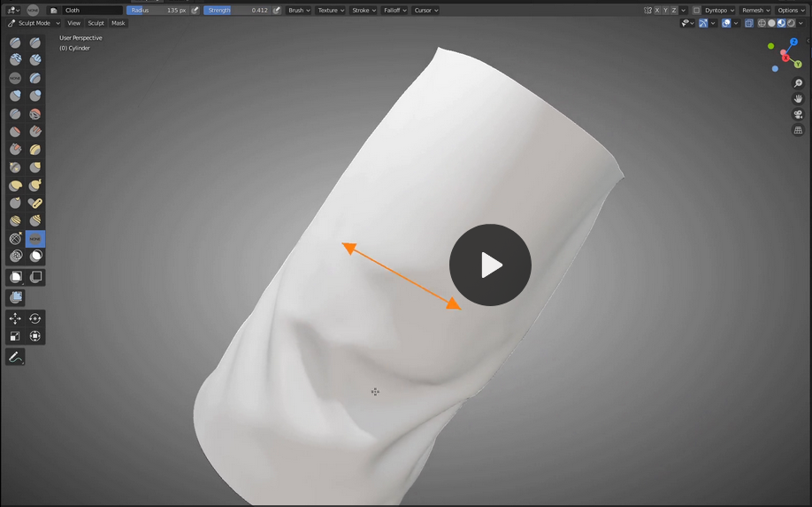This screenshot has width=812, height=507.
Task: Open the Brush settings dropdown
Action: pyautogui.click(x=299, y=11)
